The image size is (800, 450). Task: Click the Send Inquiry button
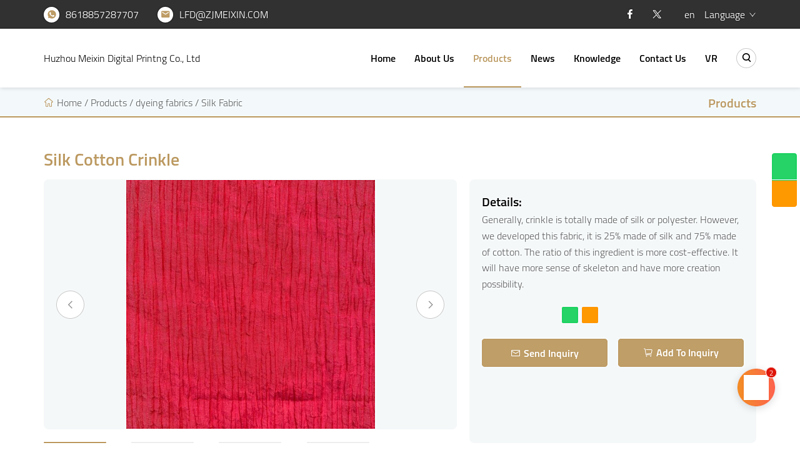(544, 353)
